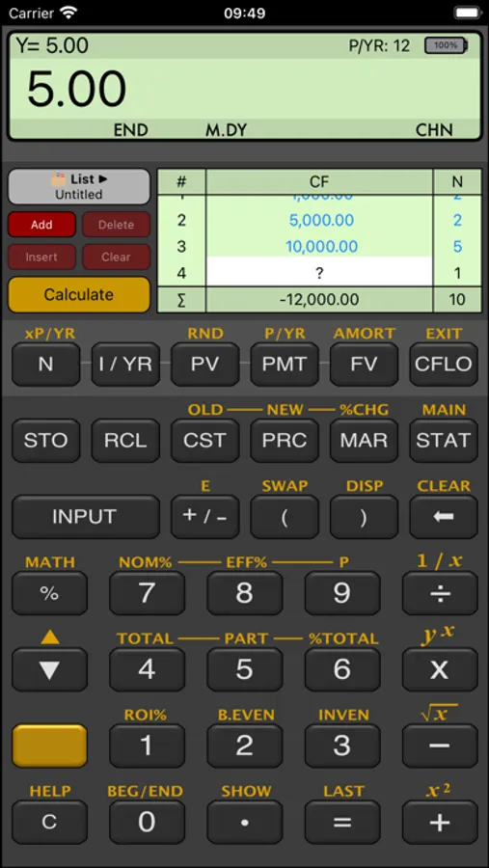Tap the status bar battery icon
Image resolution: width=489 pixels, height=868 pixels.
pyautogui.click(x=468, y=13)
